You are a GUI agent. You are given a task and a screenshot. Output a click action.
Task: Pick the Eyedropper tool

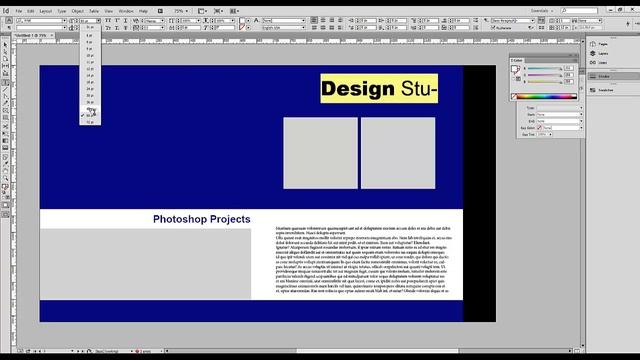[5, 164]
